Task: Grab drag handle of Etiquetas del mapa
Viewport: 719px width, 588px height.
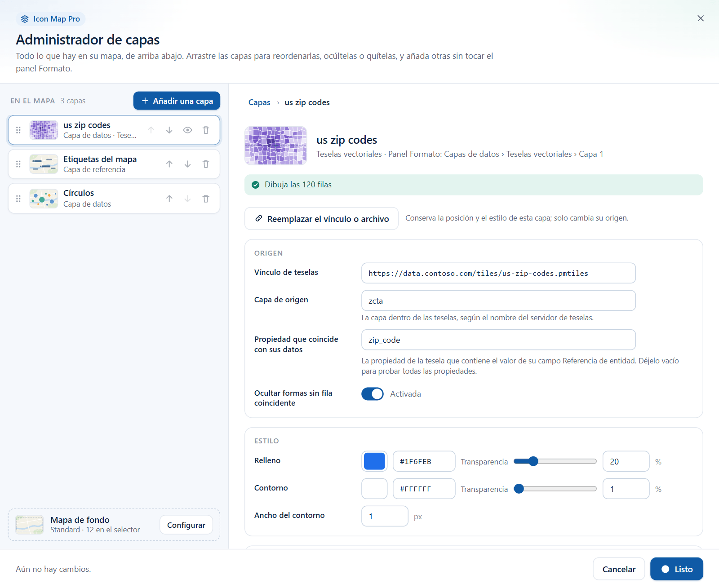Action: [18, 164]
